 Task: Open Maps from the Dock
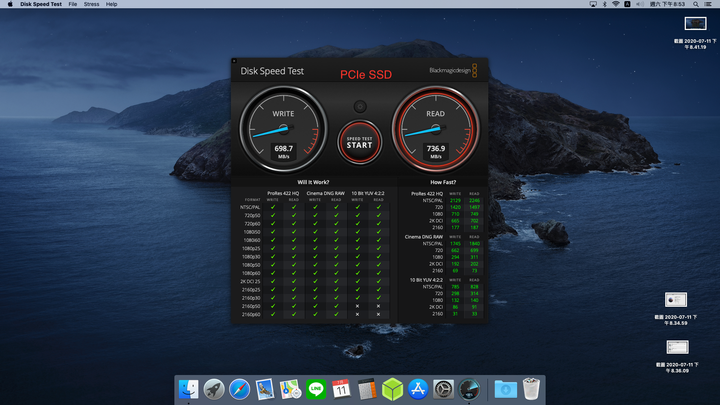(290, 389)
